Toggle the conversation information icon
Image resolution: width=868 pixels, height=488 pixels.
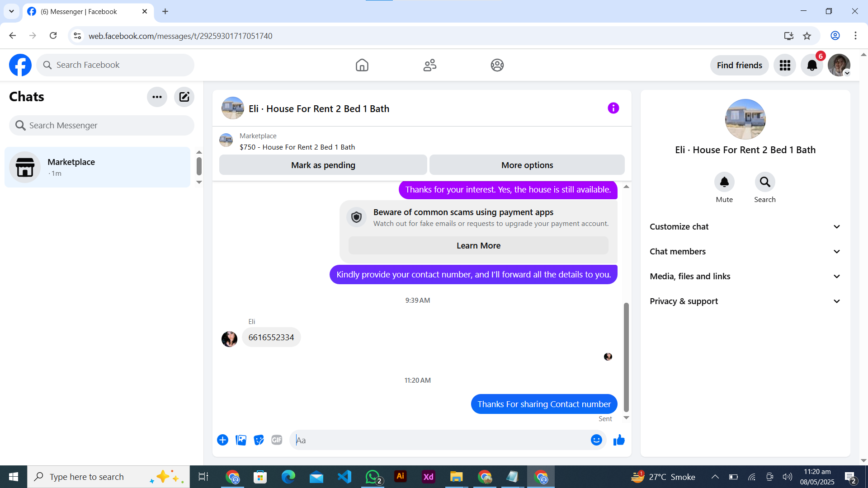tap(613, 108)
